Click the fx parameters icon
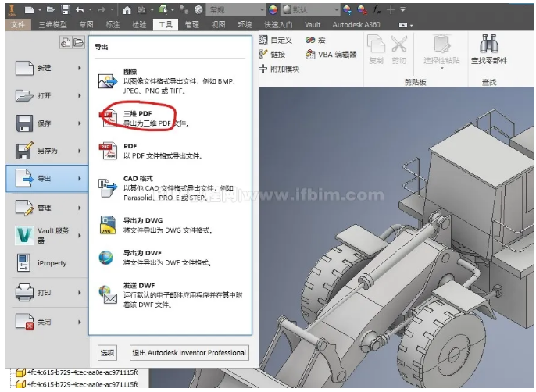The height and width of the screenshot is (392, 536). pos(377,10)
